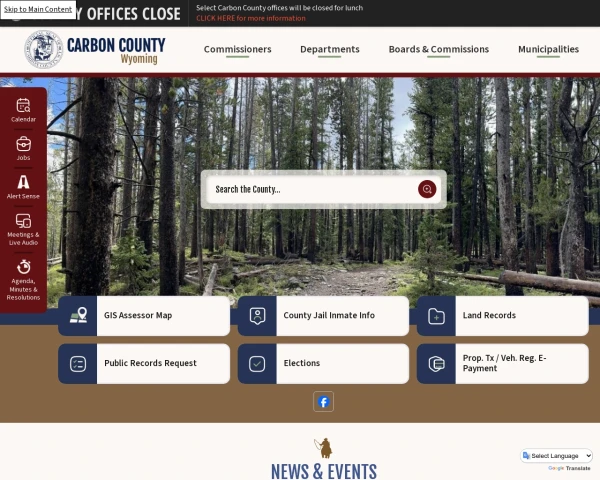Viewport: 600px width, 480px height.
Task: Open the Select Language dropdown
Action: click(557, 456)
